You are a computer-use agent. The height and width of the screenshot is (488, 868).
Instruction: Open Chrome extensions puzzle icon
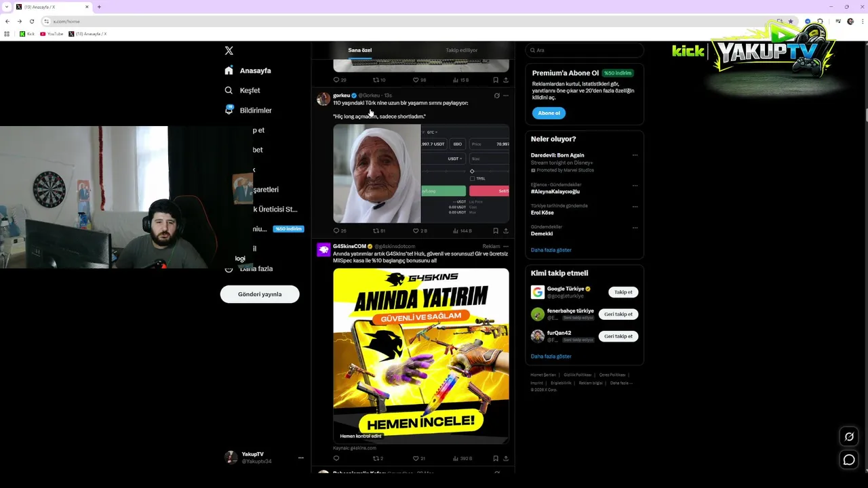tap(820, 21)
